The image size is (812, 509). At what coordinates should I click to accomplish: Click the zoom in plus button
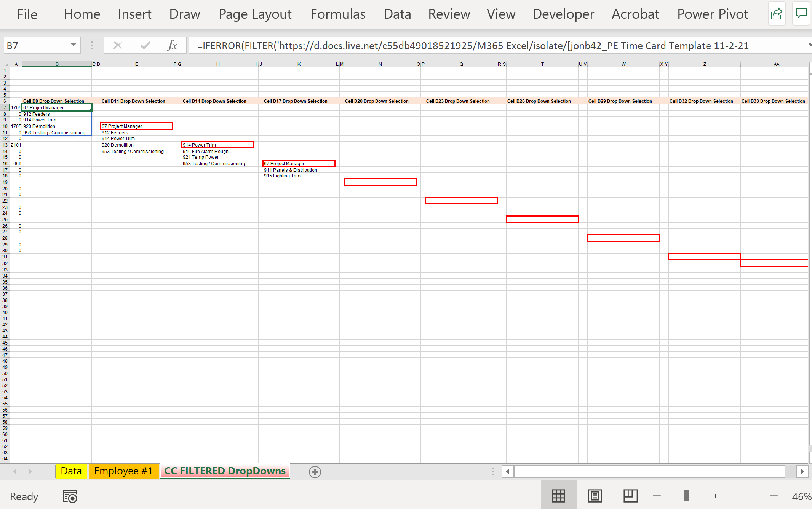(x=774, y=496)
